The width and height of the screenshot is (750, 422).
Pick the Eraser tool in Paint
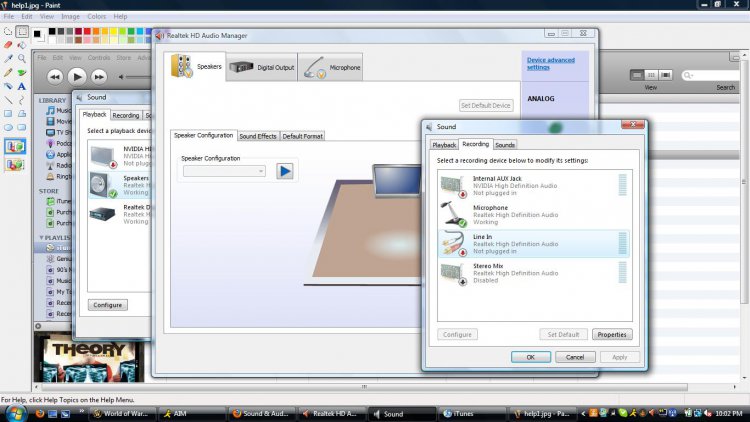tap(8, 45)
